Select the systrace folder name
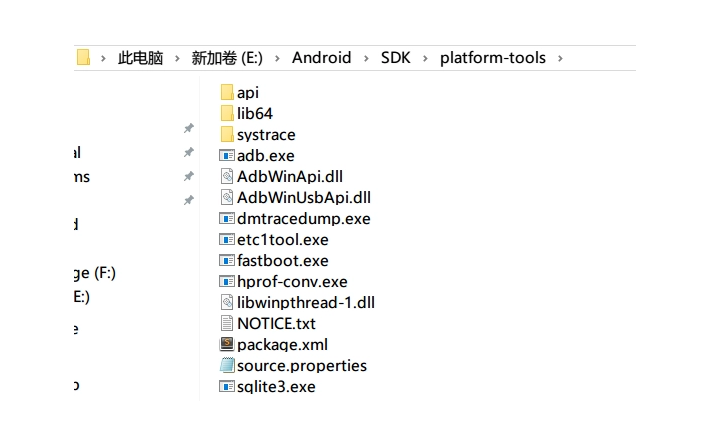 tap(266, 135)
